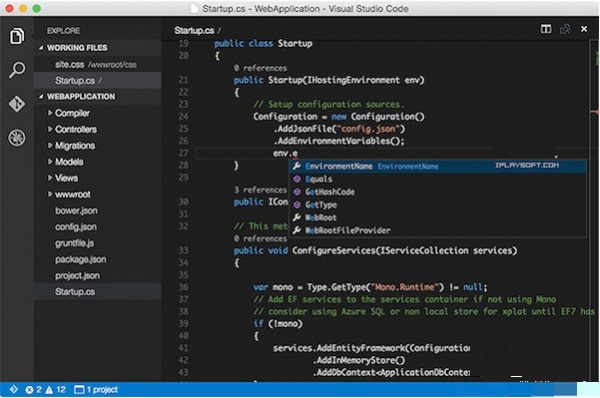Choose WebRoot suggestion in autocomplete

click(x=437, y=217)
